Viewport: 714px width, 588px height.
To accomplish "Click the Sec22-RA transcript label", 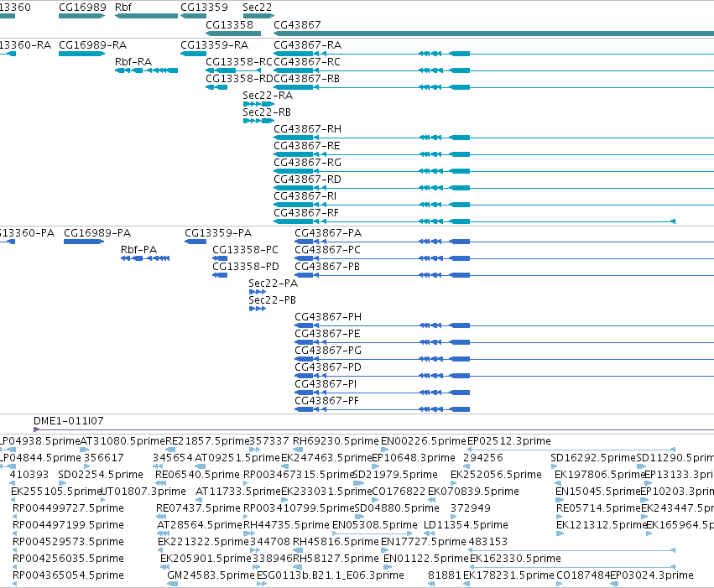I will [268, 95].
